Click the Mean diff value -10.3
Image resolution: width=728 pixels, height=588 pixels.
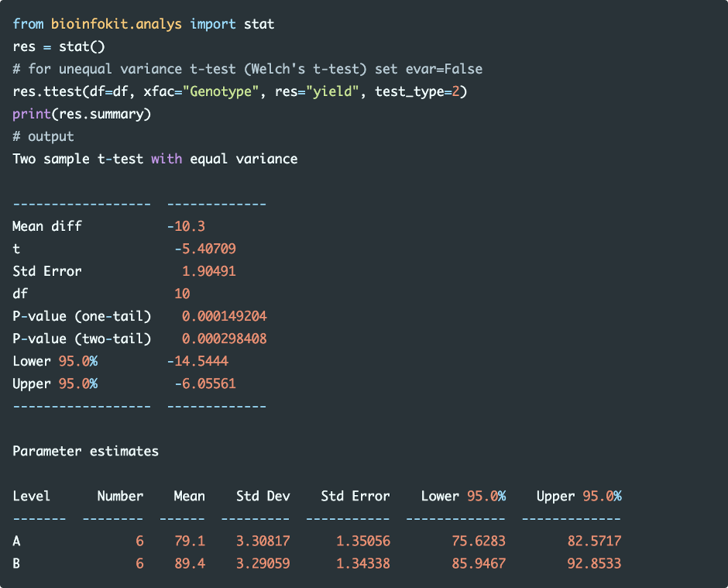pyautogui.click(x=186, y=226)
